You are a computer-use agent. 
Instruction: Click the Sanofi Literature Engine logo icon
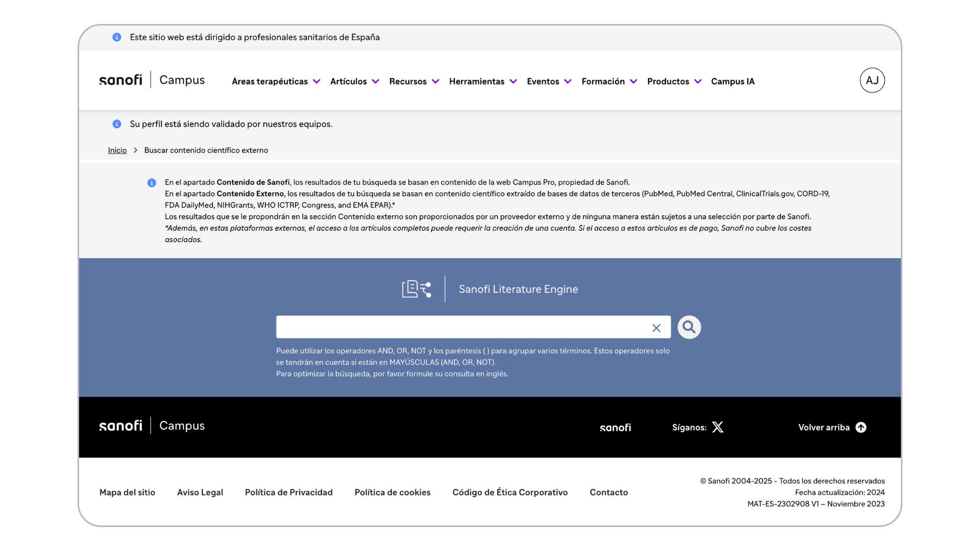[416, 289]
